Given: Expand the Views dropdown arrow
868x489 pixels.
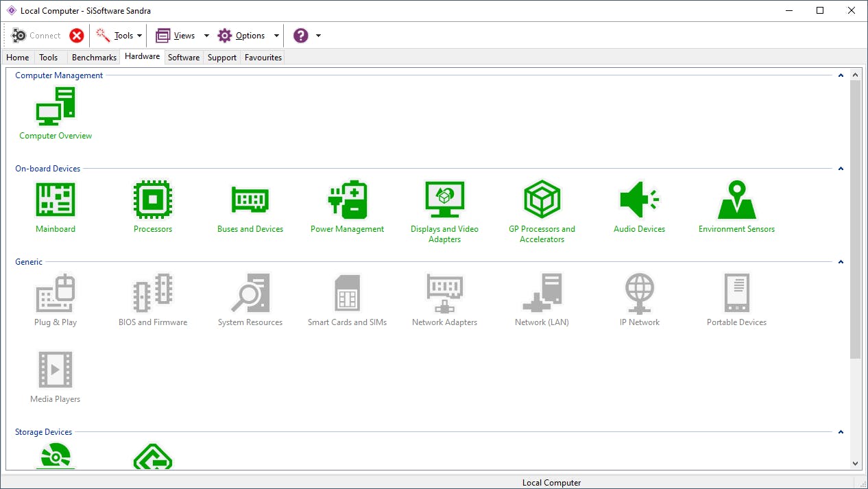Looking at the screenshot, I should click(206, 35).
